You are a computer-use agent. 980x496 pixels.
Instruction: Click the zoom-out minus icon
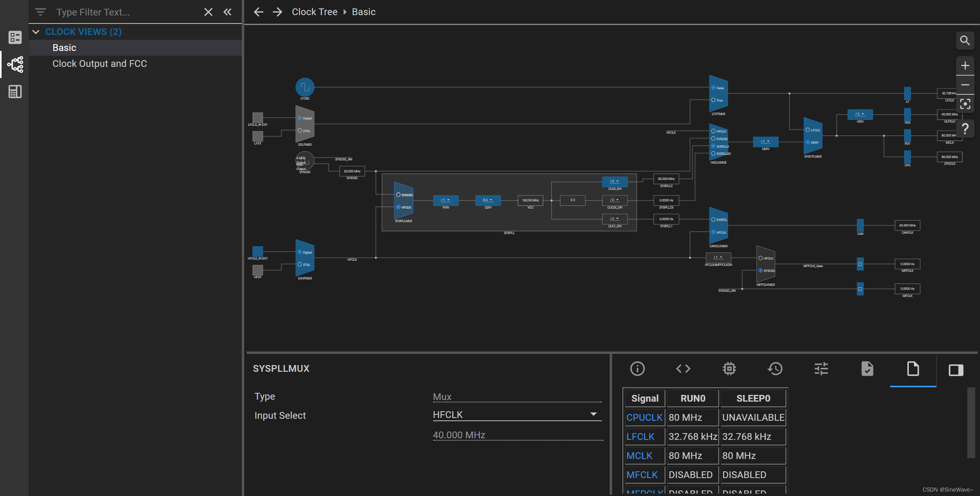[965, 85]
